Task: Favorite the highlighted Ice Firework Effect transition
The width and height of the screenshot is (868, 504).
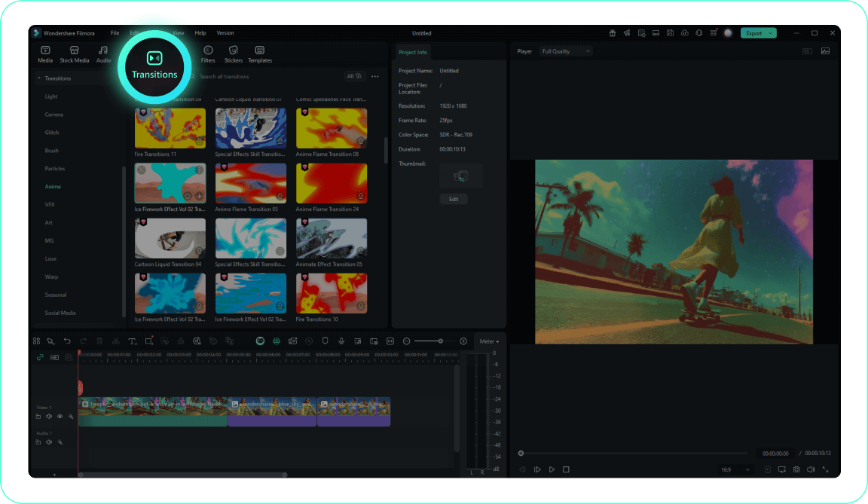Action: coord(188,197)
